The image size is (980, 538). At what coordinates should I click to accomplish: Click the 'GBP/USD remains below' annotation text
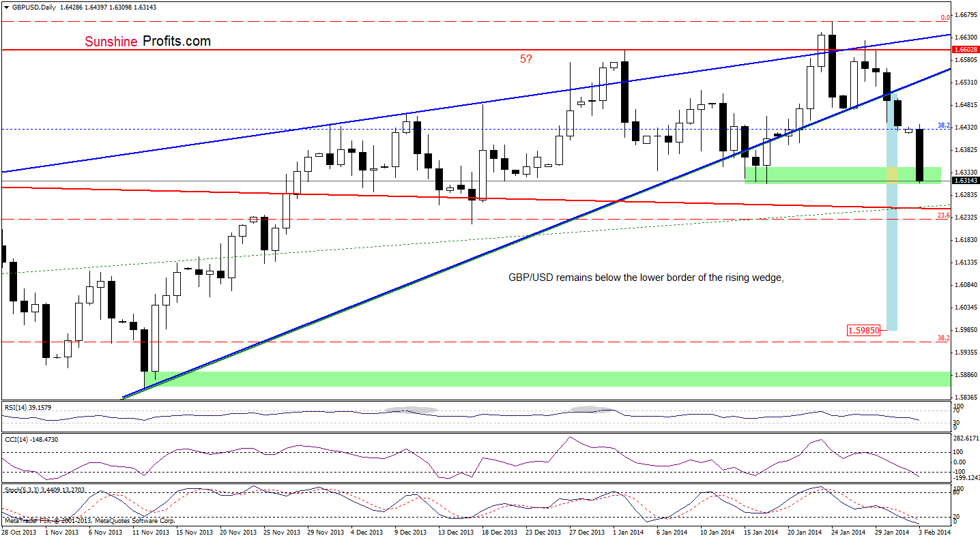pos(645,278)
